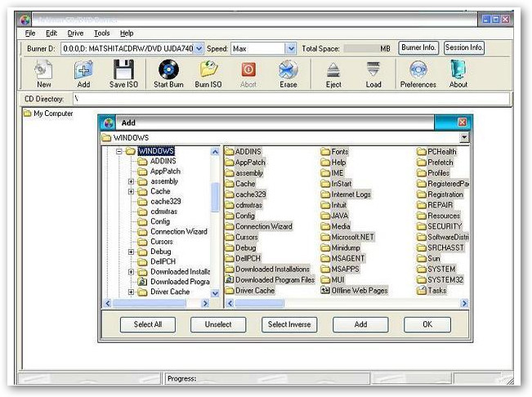Open the Drive menu

(x=75, y=33)
